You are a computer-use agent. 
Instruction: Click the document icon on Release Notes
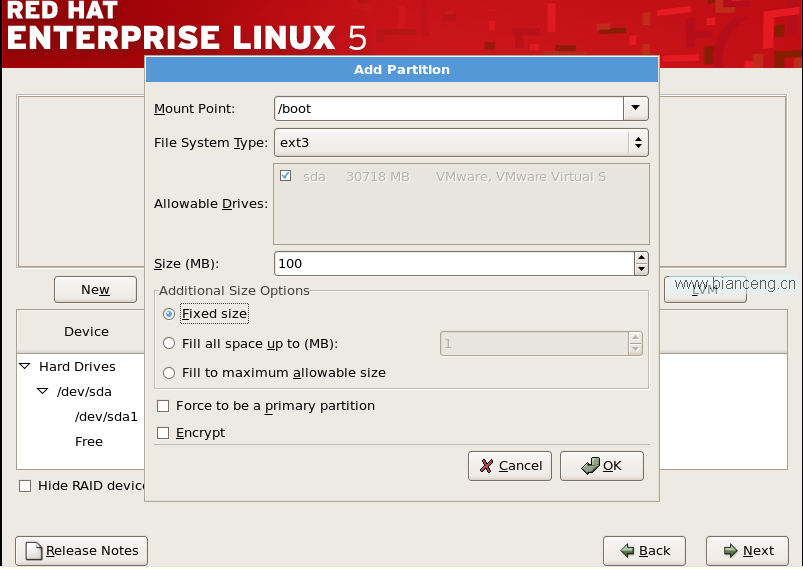[34, 551]
